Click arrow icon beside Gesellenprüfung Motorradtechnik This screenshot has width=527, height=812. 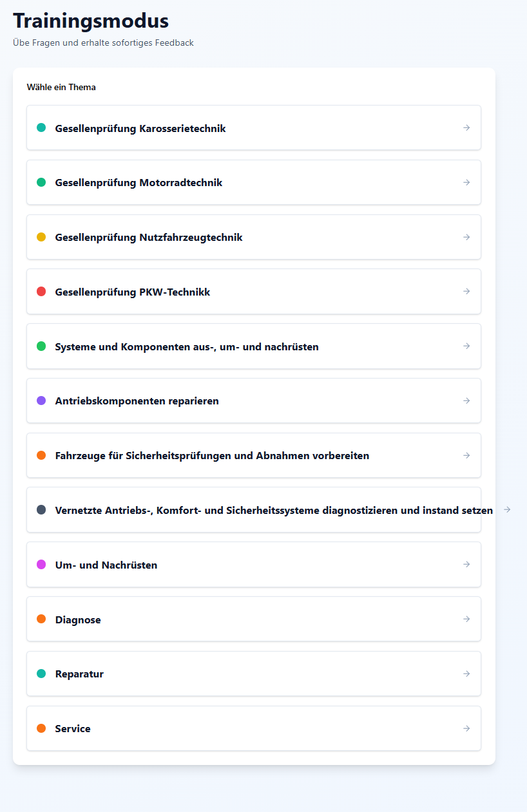tap(466, 182)
